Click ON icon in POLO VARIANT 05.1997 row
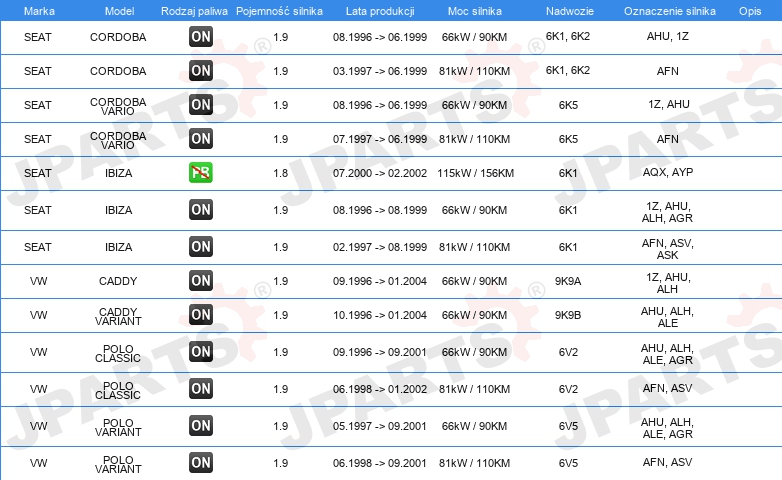Image resolution: width=782 pixels, height=480 pixels. click(x=201, y=425)
